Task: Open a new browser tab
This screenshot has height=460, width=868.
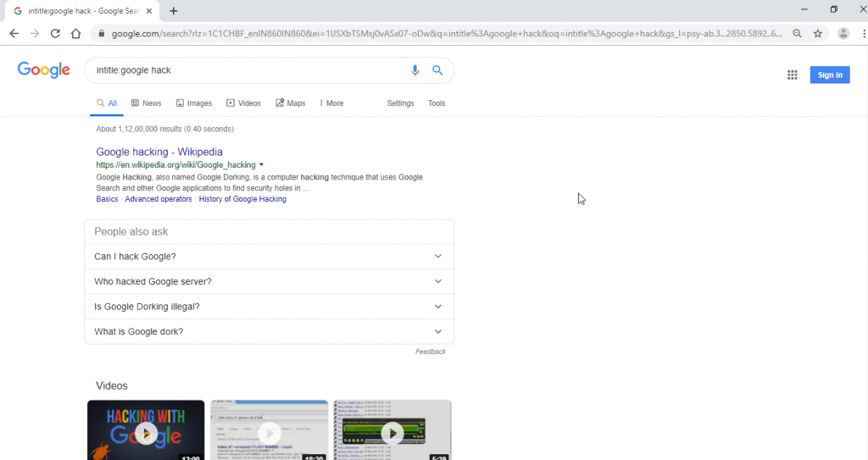Action: (174, 11)
